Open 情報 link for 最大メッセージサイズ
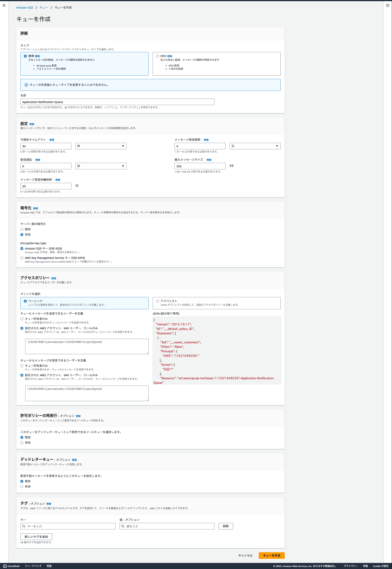The width and height of the screenshot is (392, 569). pos(209,160)
